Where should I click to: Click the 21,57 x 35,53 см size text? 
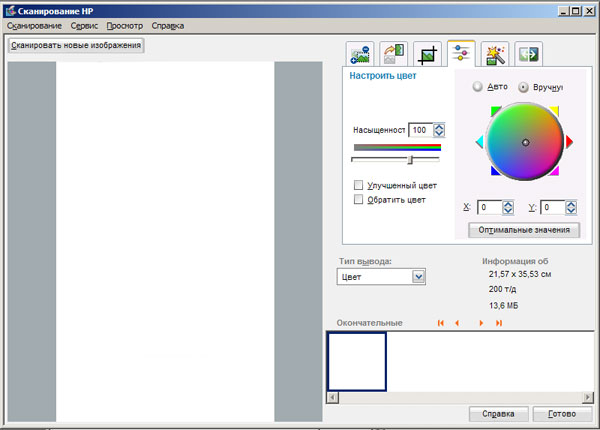click(x=520, y=274)
